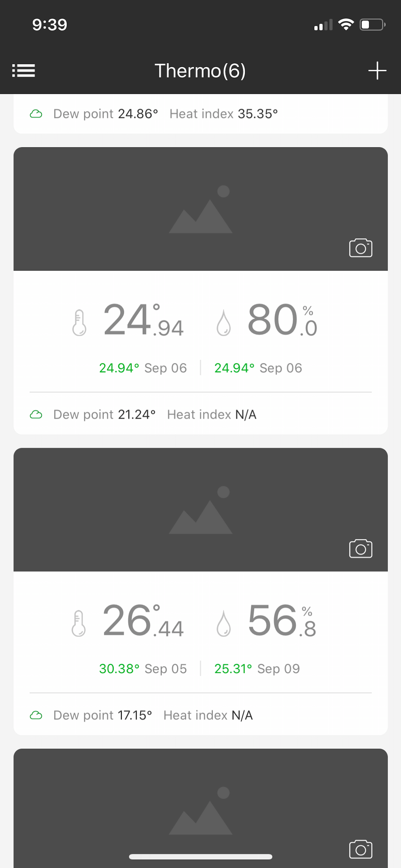Tap Heat index 35.35° reading
This screenshot has height=868, width=401.
[224, 114]
